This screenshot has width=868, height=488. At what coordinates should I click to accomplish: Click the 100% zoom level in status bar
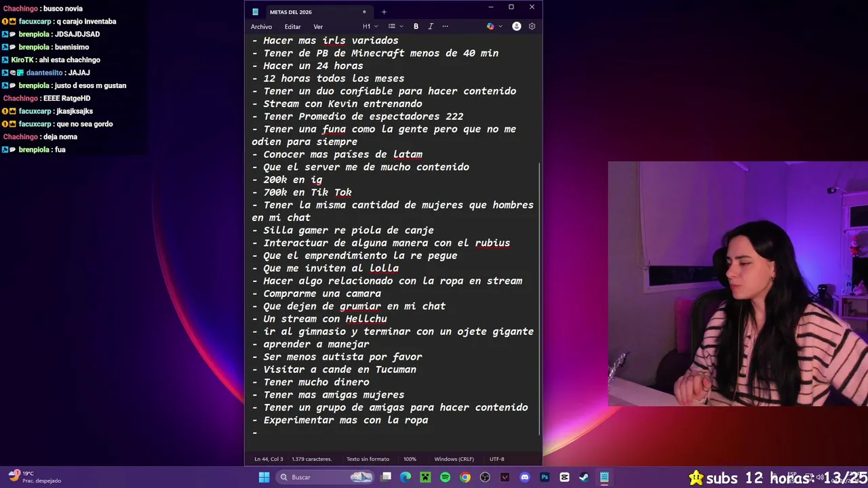(x=410, y=459)
